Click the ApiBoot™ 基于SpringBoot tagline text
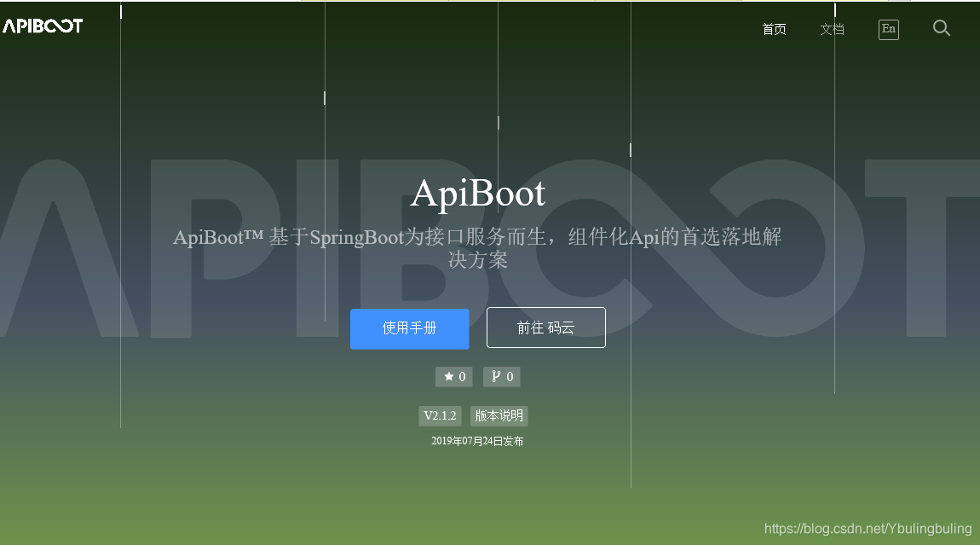 [477, 248]
